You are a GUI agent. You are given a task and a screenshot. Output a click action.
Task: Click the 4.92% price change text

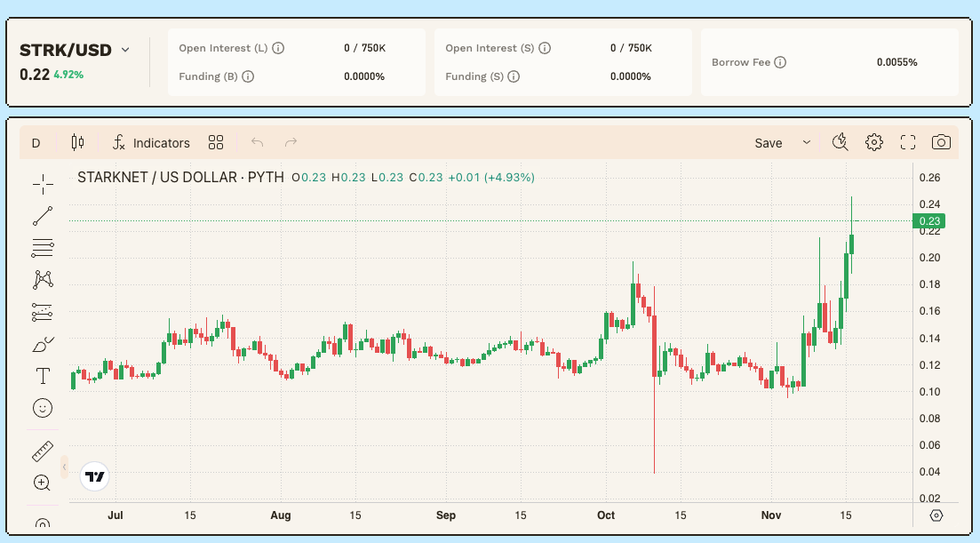[68, 75]
